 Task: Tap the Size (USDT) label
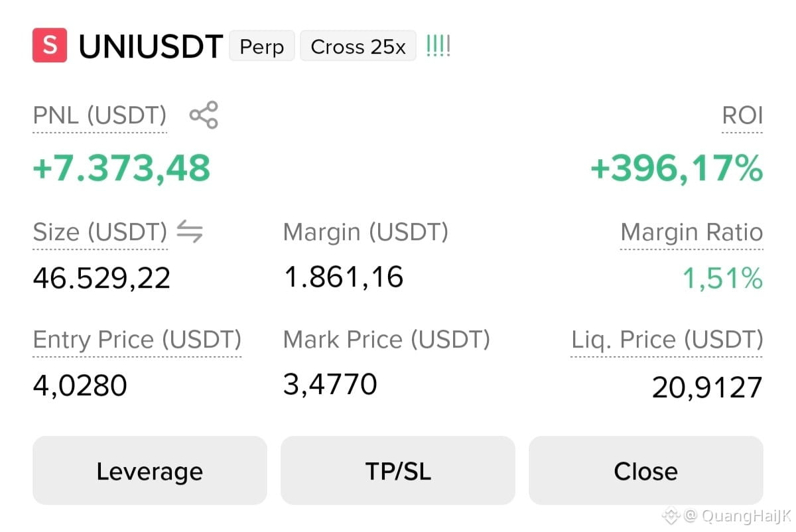[x=100, y=232]
